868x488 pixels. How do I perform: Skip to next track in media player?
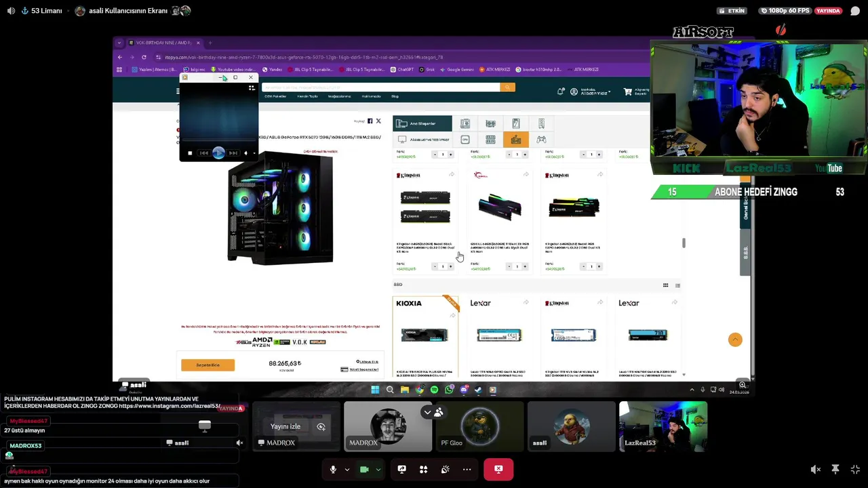click(x=233, y=153)
